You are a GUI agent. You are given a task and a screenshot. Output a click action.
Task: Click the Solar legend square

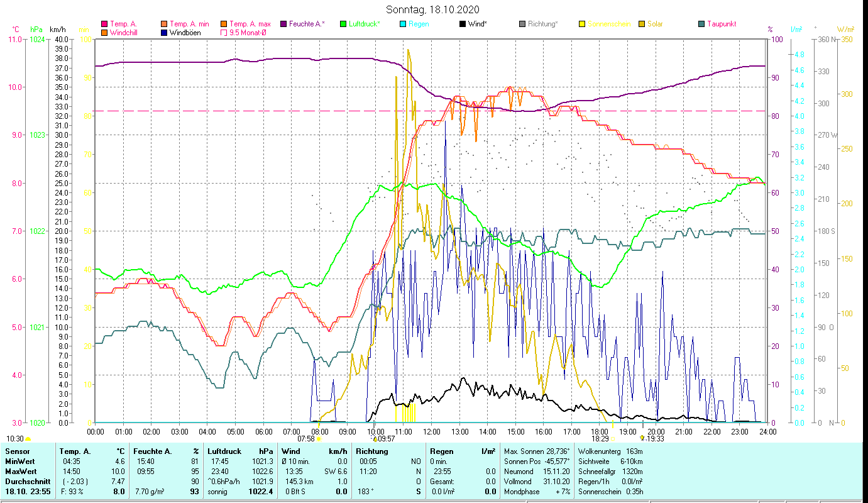point(642,24)
